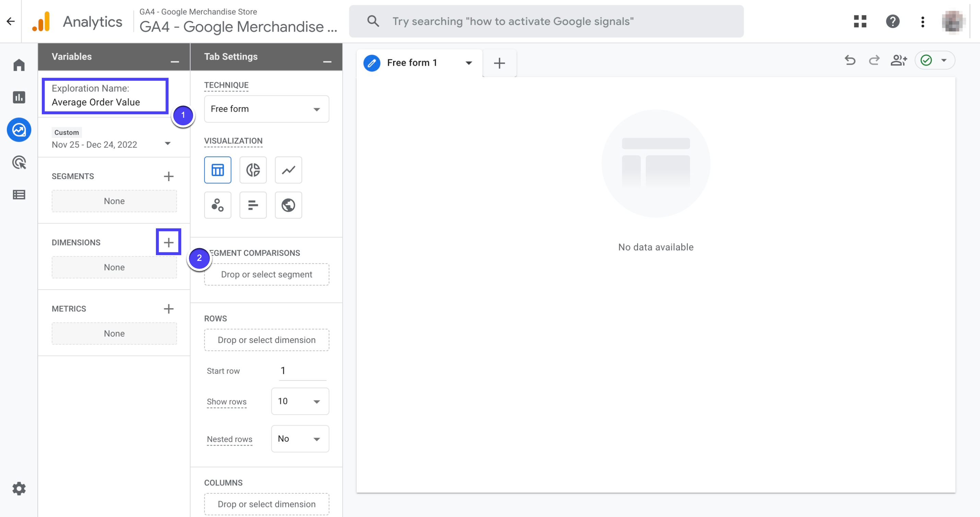Undo the last change
The height and width of the screenshot is (517, 980).
click(850, 60)
